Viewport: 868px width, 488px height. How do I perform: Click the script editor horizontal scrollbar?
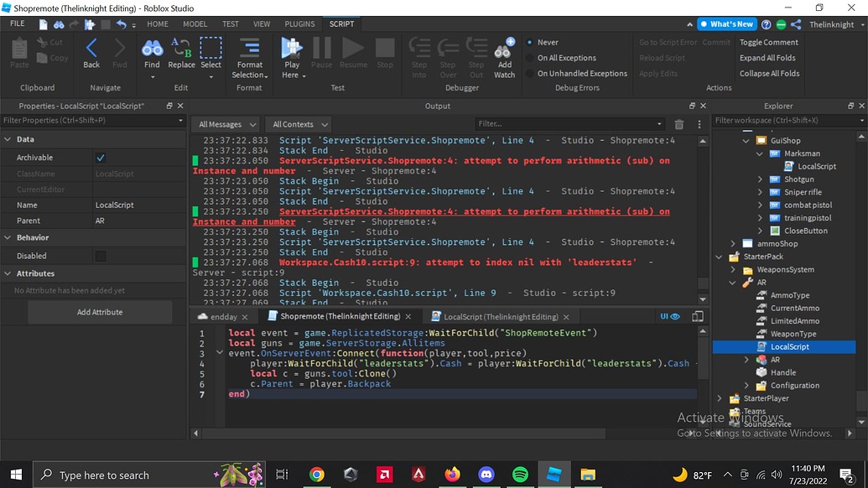point(403,433)
